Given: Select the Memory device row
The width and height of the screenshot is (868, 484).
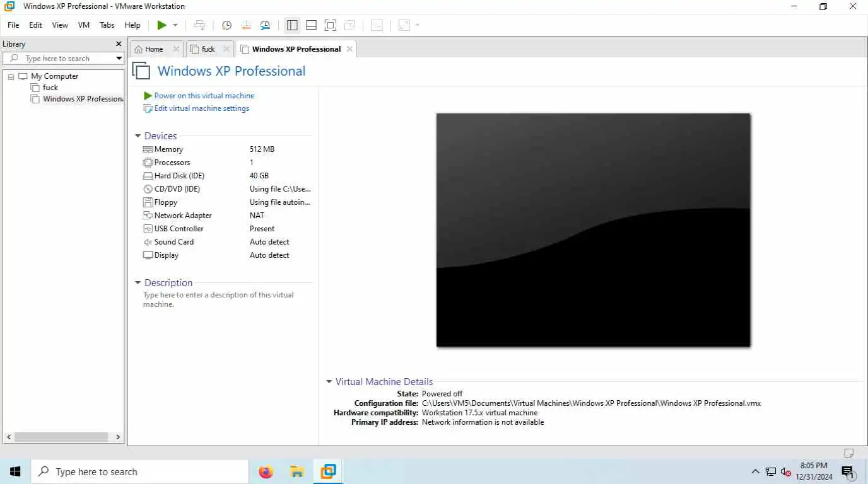Looking at the screenshot, I should pyautogui.click(x=227, y=149).
